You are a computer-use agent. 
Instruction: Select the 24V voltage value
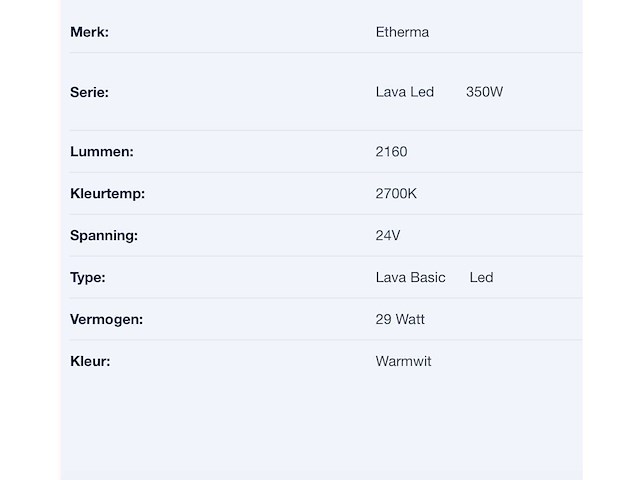[388, 236]
